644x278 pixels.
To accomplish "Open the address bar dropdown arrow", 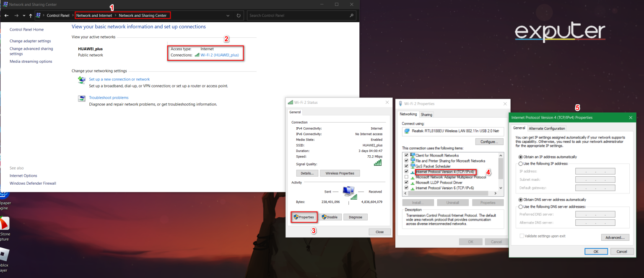I will click(x=228, y=15).
